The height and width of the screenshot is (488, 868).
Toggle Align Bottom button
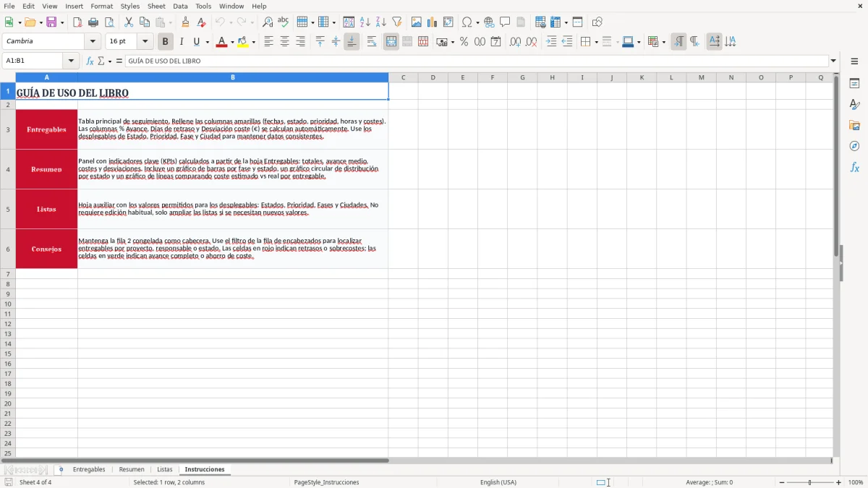click(352, 42)
